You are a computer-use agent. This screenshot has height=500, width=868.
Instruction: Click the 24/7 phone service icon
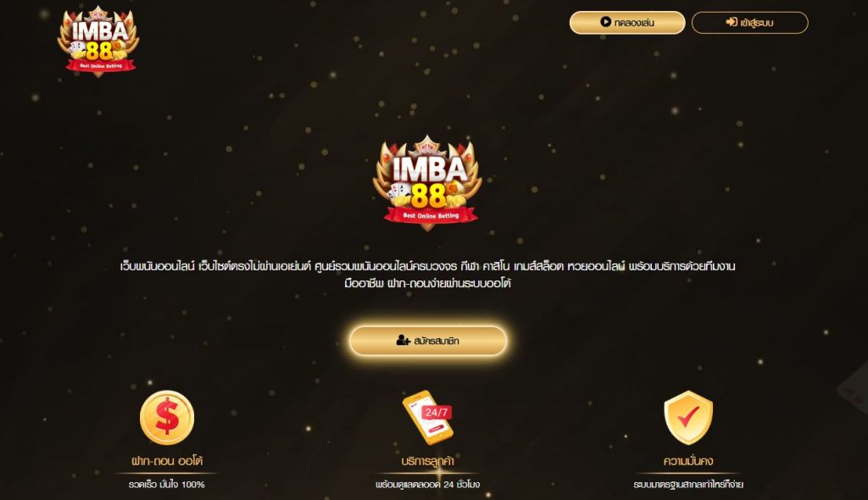[x=427, y=418]
